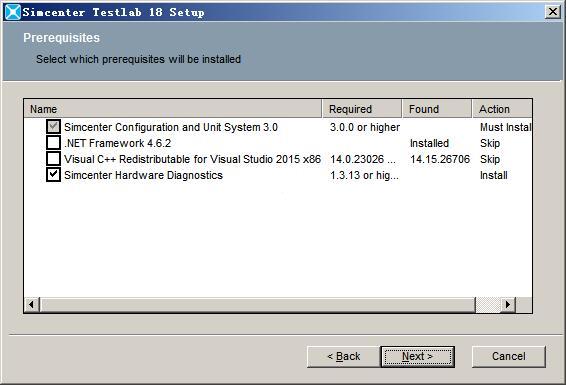Image resolution: width=566 pixels, height=385 pixels.
Task: Click the '14.0.23026 ...' required value
Action: (363, 159)
